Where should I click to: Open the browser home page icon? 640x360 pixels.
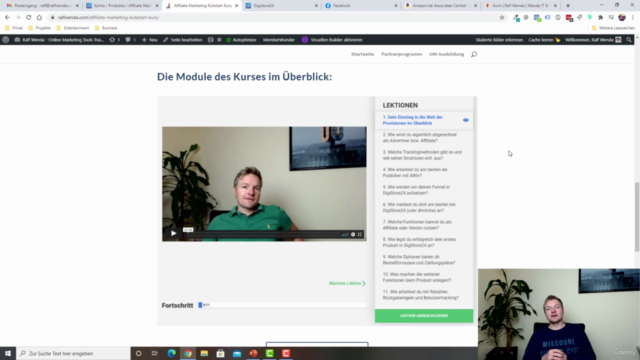[x=39, y=18]
